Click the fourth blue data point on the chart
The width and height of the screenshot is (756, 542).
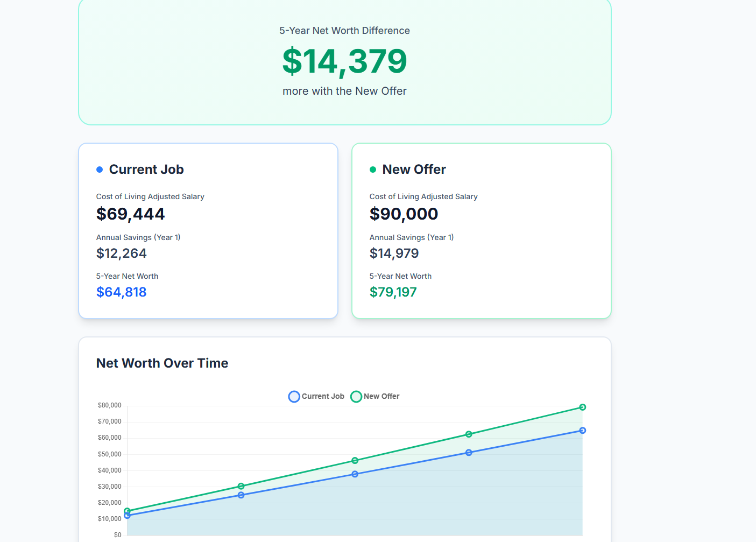[x=469, y=452]
